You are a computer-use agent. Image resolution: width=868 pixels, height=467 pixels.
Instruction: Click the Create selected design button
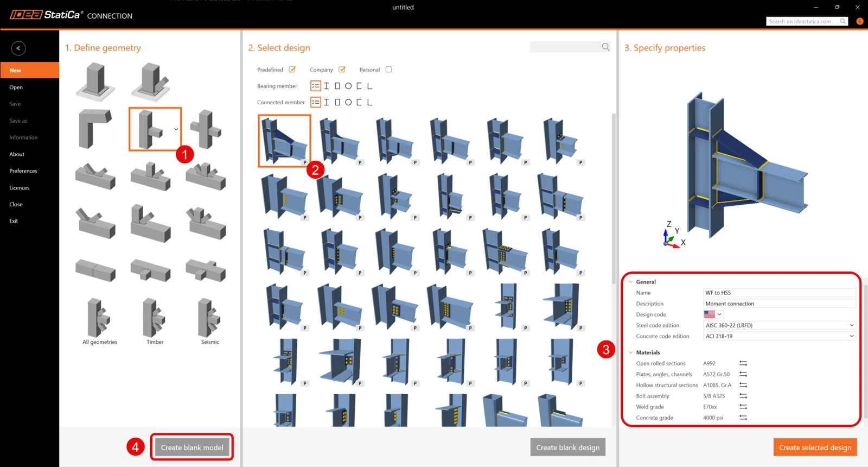coord(815,447)
